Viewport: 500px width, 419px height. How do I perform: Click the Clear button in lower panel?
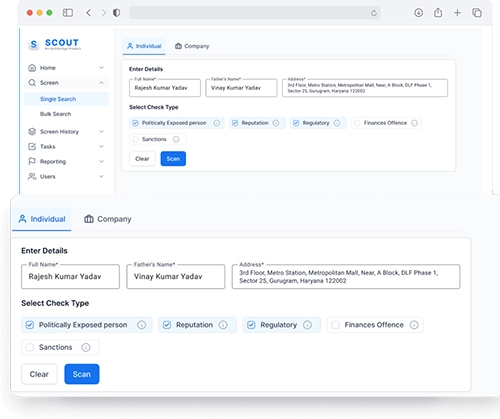[39, 374]
